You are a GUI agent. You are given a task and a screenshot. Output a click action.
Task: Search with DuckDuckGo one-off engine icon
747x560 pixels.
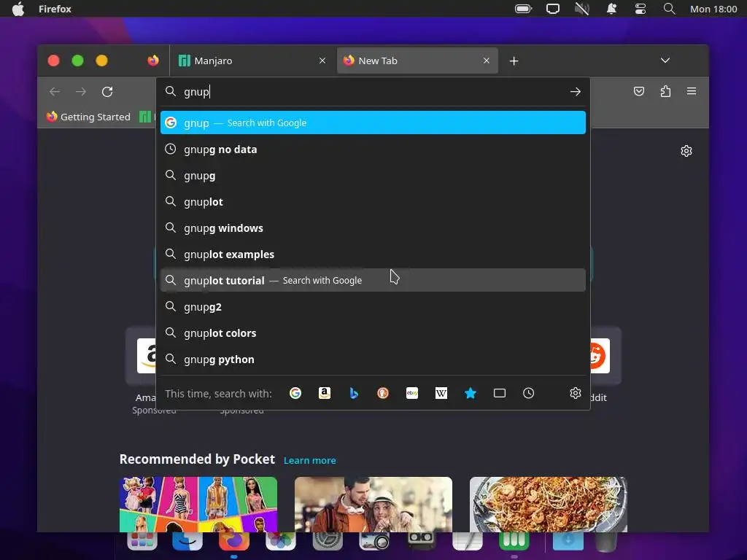click(x=383, y=393)
